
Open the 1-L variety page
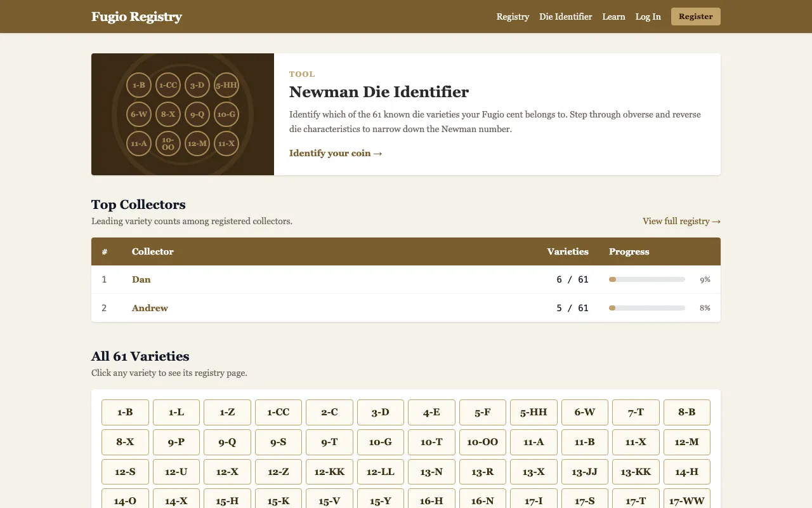(x=176, y=412)
